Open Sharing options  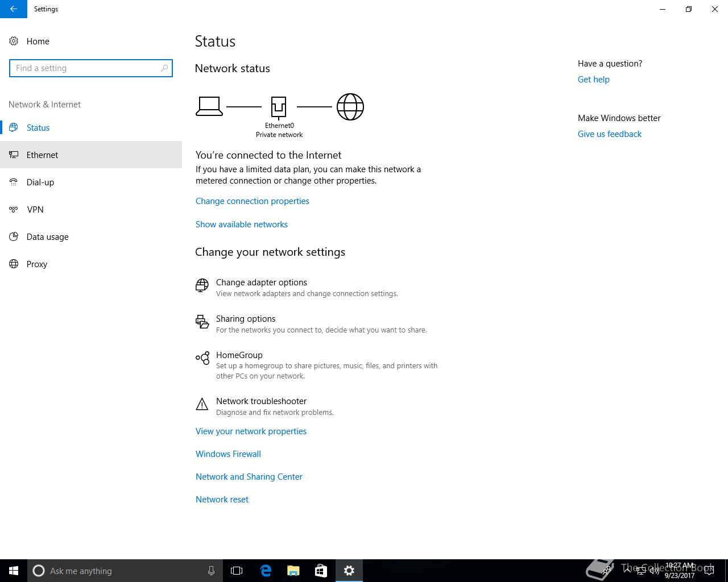(x=311, y=324)
